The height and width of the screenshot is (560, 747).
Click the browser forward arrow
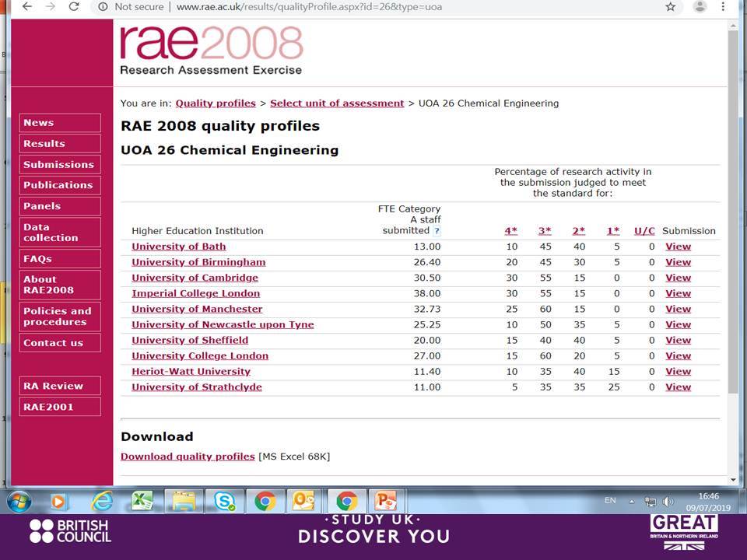(x=50, y=7)
